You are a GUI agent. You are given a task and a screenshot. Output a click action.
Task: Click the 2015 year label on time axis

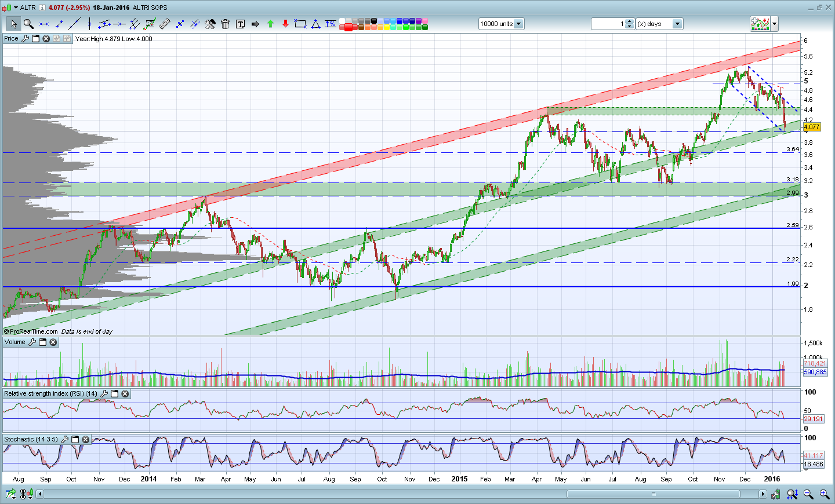point(459,479)
